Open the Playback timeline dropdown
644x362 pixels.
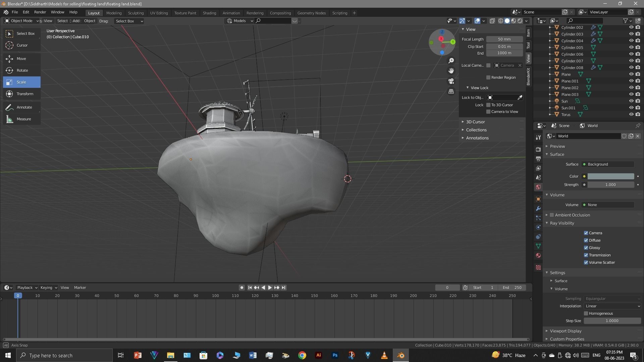click(x=27, y=288)
